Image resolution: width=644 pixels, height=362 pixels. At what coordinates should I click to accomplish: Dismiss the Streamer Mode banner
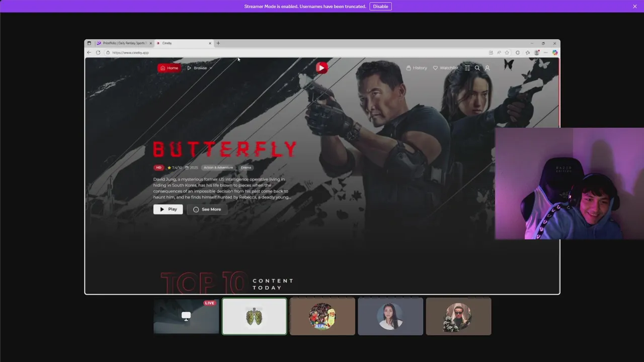coord(635,7)
